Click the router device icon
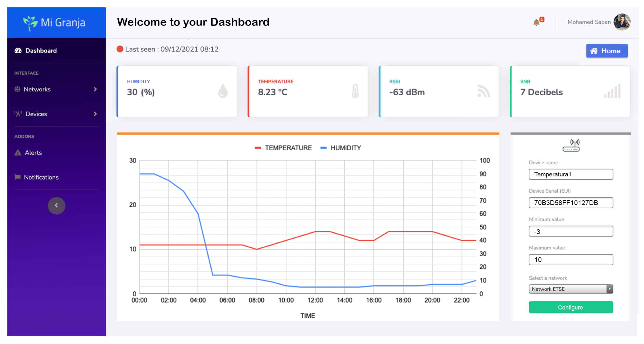The width and height of the screenshot is (644, 344). (571, 145)
